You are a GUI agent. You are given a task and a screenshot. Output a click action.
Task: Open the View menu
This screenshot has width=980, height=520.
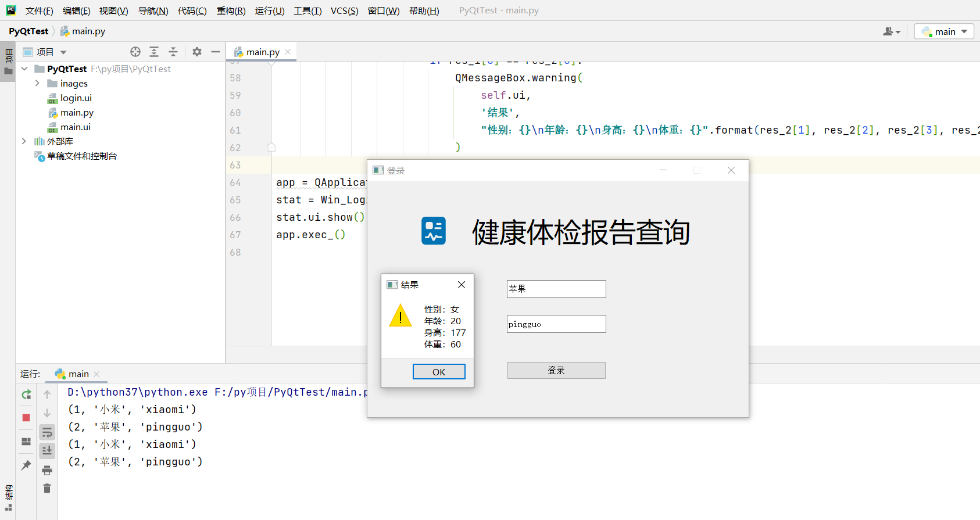[x=113, y=10]
